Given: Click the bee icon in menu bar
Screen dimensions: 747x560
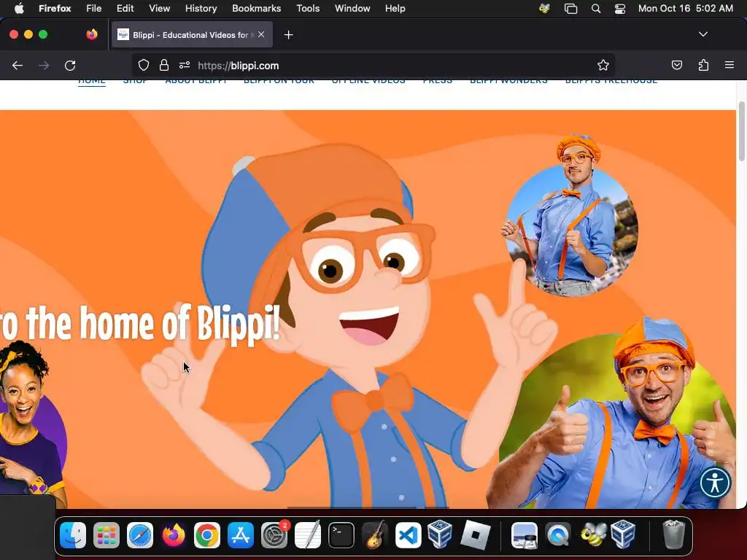Looking at the screenshot, I should (x=544, y=9).
